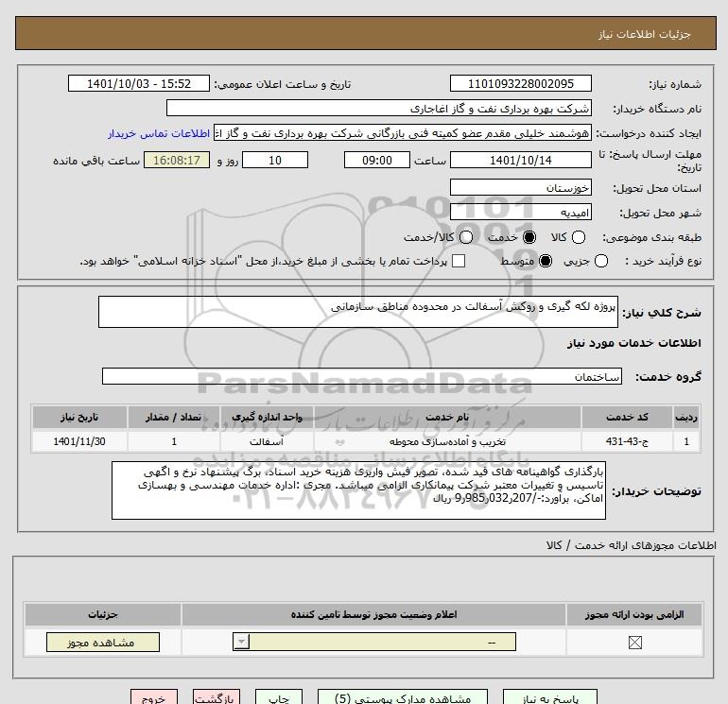Viewport: 728px width, 704px height.
Task: Select the کالا radio button
Action: tap(578, 237)
